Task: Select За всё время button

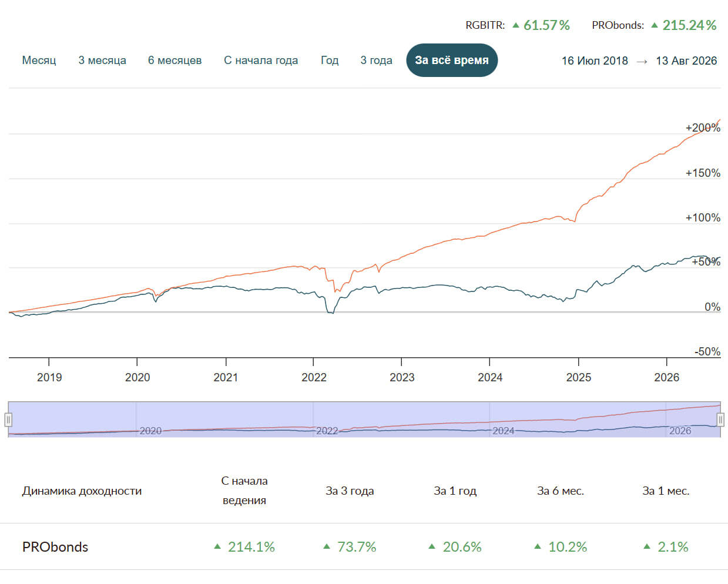Action: click(x=452, y=60)
